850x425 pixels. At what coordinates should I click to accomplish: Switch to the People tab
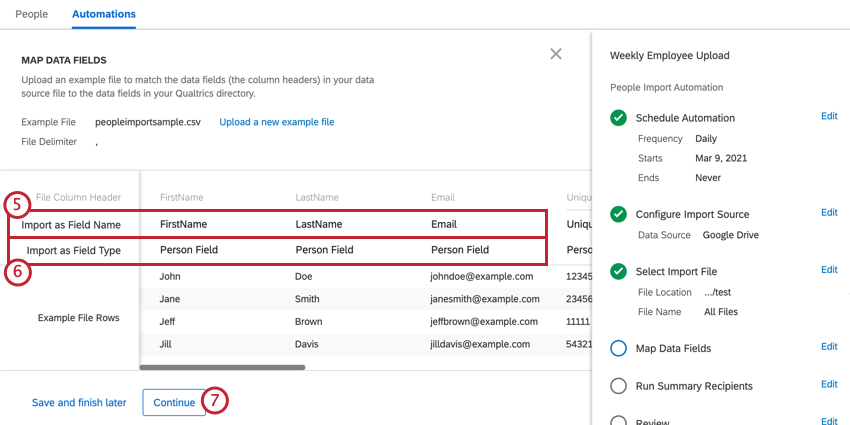[x=31, y=14]
